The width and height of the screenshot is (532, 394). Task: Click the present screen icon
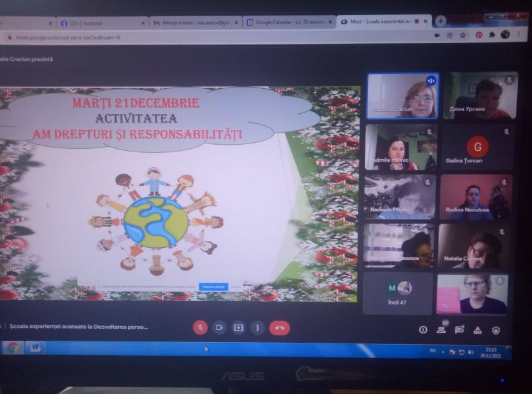point(238,327)
